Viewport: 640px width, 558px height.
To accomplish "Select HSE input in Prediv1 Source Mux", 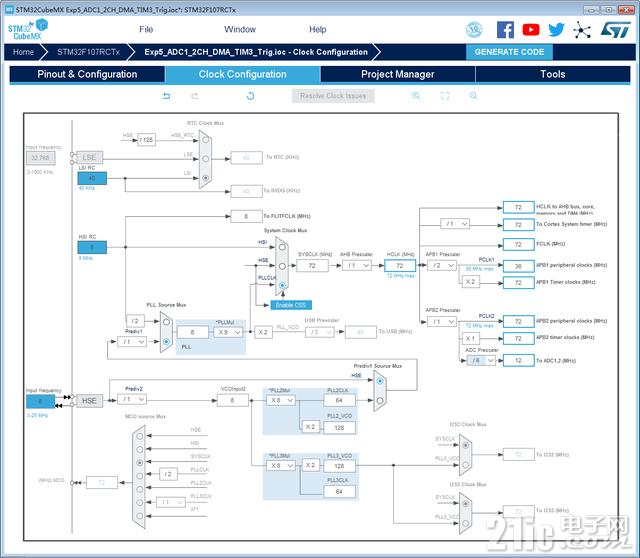I will point(380,381).
